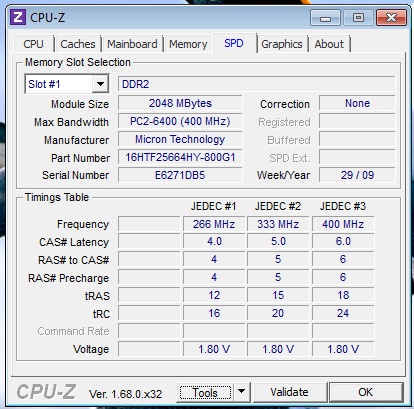Click the tRAS value 18
The image size is (414, 409).
click(343, 295)
